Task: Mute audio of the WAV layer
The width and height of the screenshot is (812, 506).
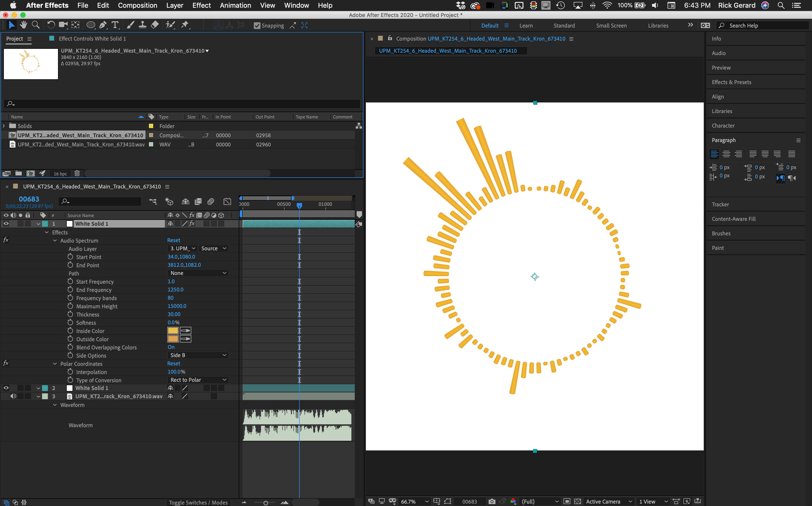Action: [x=13, y=396]
